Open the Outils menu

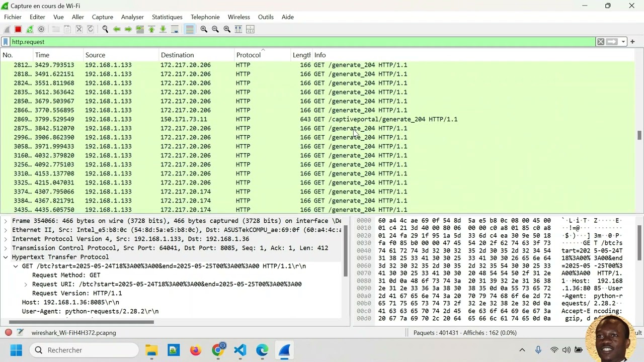266,17
